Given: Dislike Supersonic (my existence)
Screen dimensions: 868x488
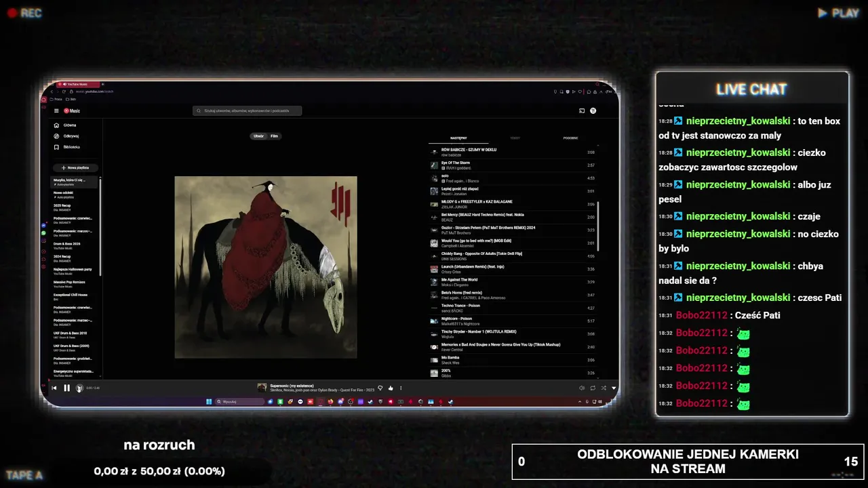Looking at the screenshot, I should tap(380, 388).
